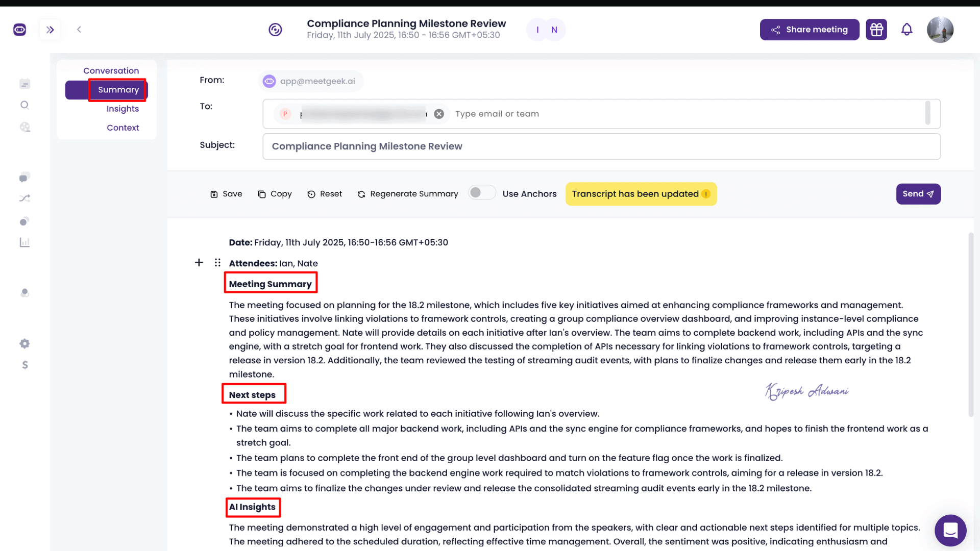Expand sidebar with double chevron
The image size is (980, 551).
click(x=50, y=30)
